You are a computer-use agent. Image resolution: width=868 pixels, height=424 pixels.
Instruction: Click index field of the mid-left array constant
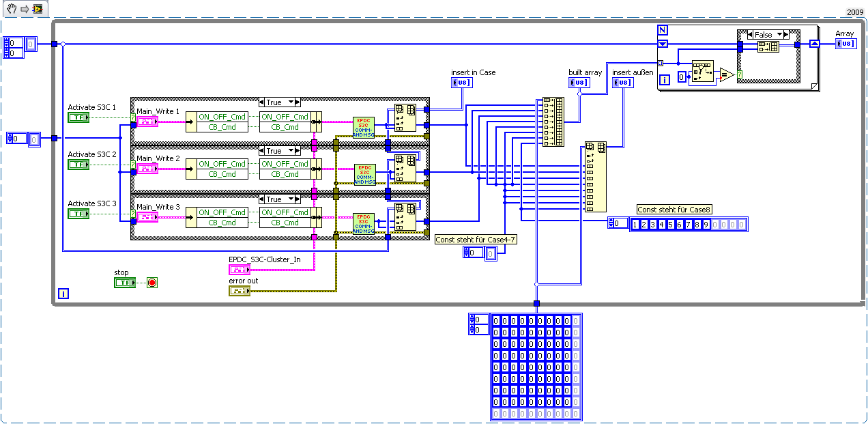pyautogui.click(x=19, y=139)
